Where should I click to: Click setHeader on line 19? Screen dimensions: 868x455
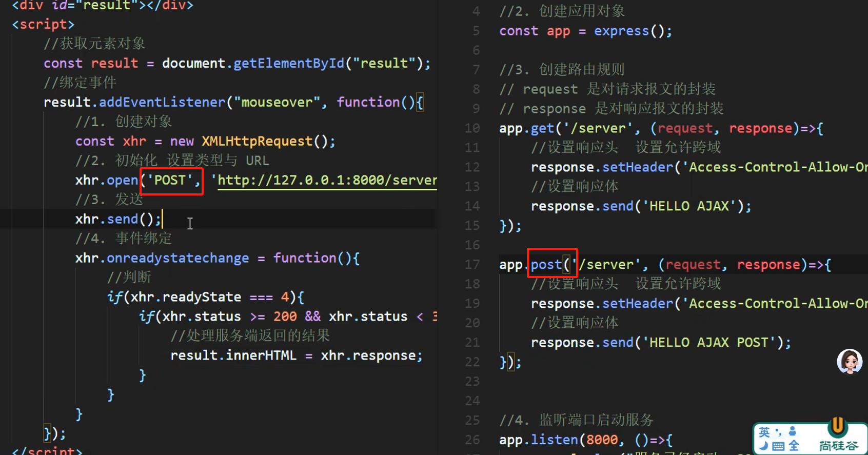637,304
